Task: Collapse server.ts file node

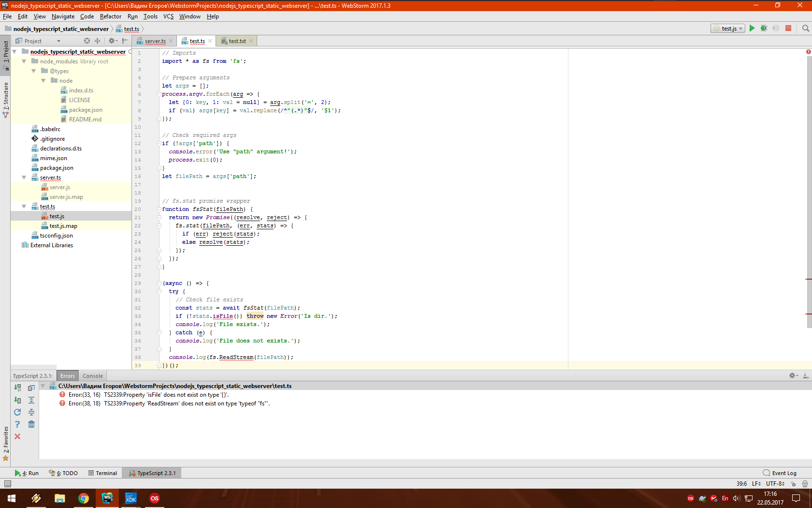Action: [x=24, y=178]
